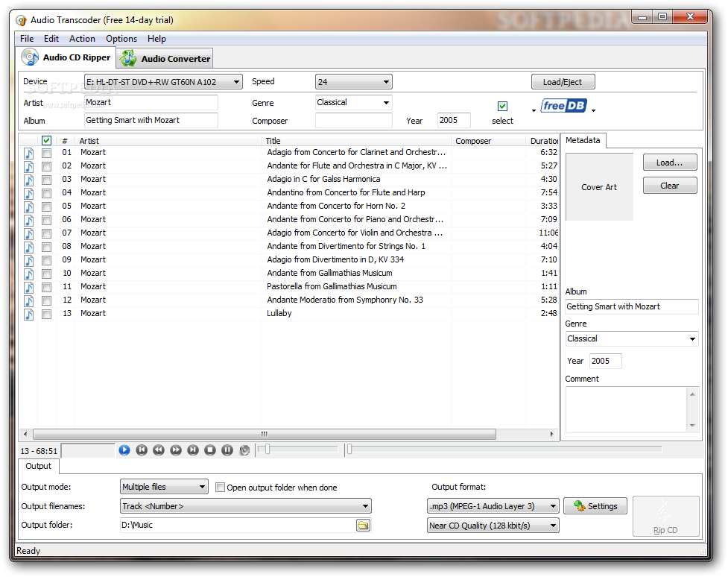Open the Speed dropdown showing 24
This screenshot has width=728, height=577.
[x=354, y=82]
